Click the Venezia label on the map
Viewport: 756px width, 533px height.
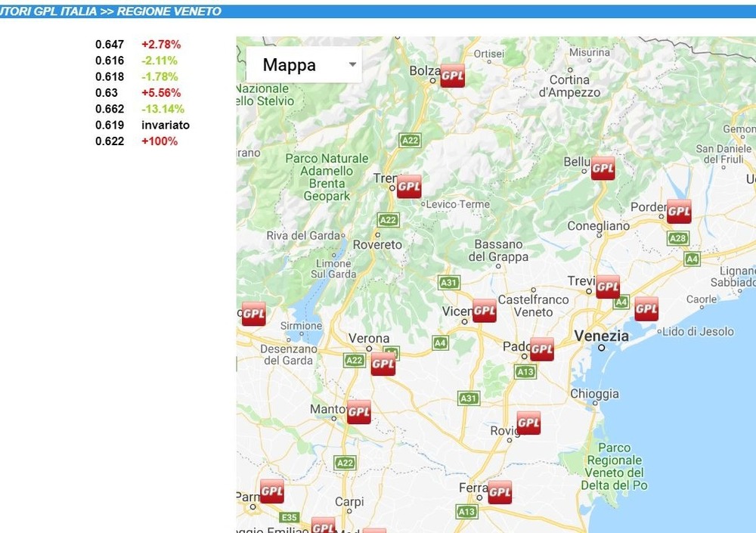coord(601,336)
